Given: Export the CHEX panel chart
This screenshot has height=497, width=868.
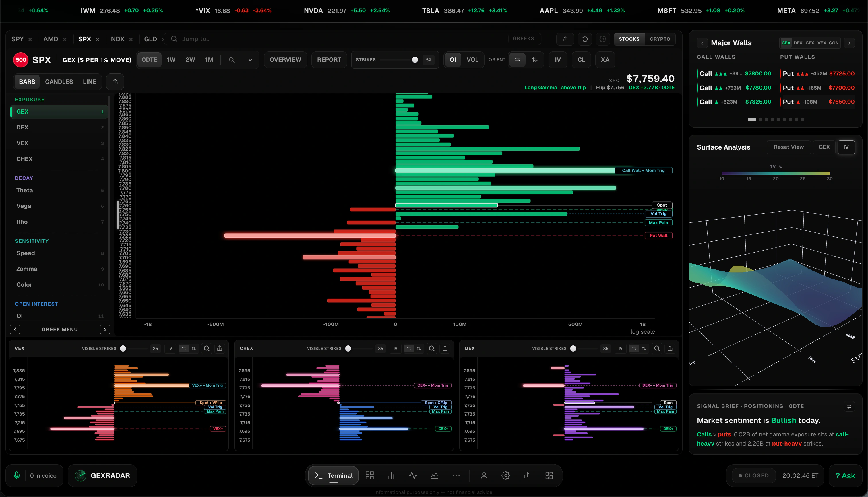Looking at the screenshot, I should 445,348.
